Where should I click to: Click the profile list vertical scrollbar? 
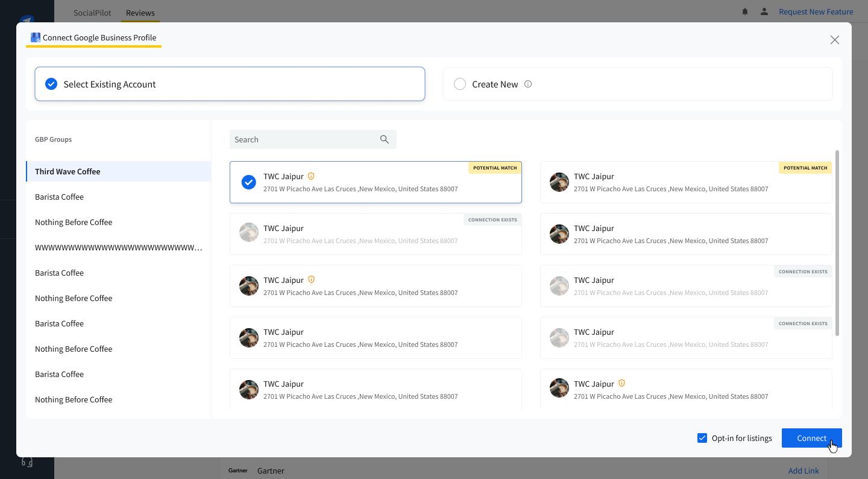point(837,243)
